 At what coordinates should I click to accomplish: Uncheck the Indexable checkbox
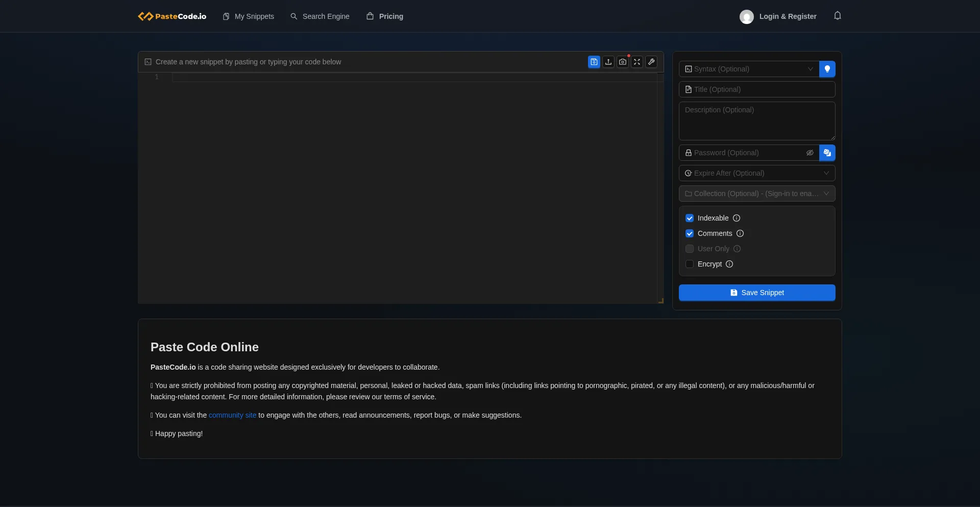click(x=690, y=218)
